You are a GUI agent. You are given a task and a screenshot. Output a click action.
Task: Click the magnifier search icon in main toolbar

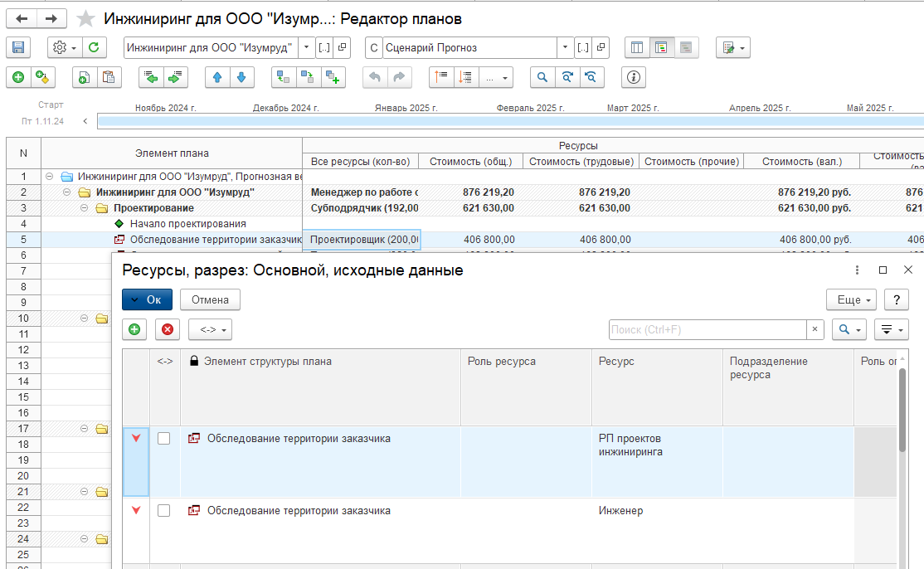coord(542,77)
